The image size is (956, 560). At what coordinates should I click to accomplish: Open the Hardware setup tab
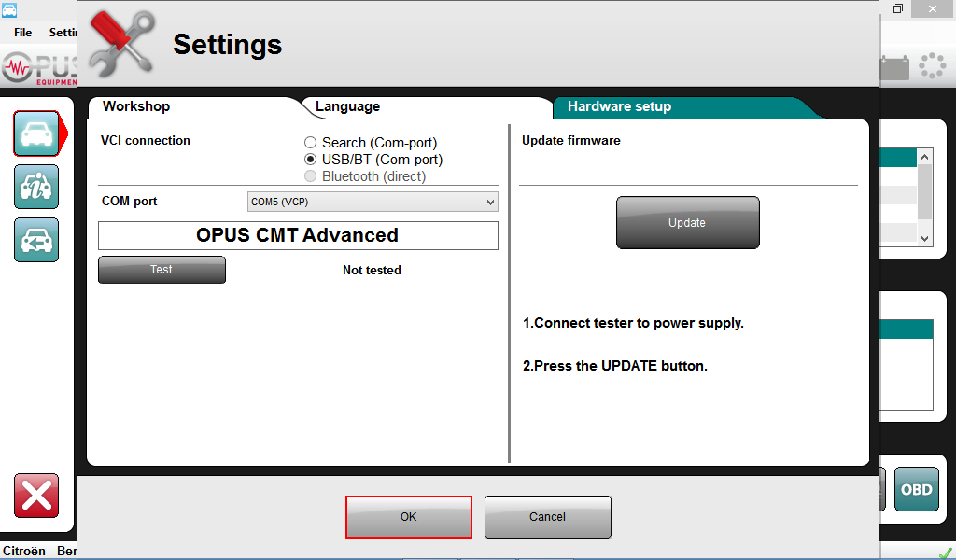coord(682,107)
